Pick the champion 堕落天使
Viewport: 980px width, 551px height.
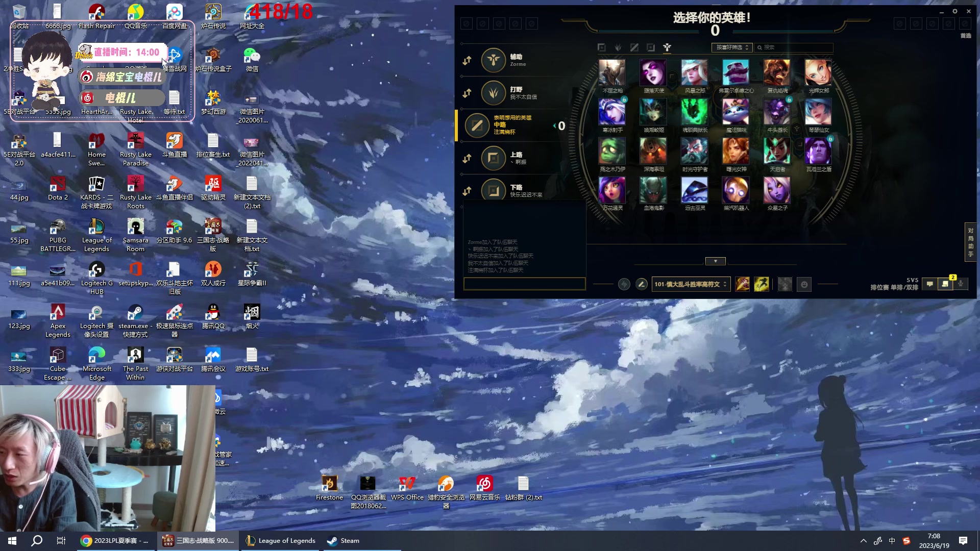(x=653, y=72)
